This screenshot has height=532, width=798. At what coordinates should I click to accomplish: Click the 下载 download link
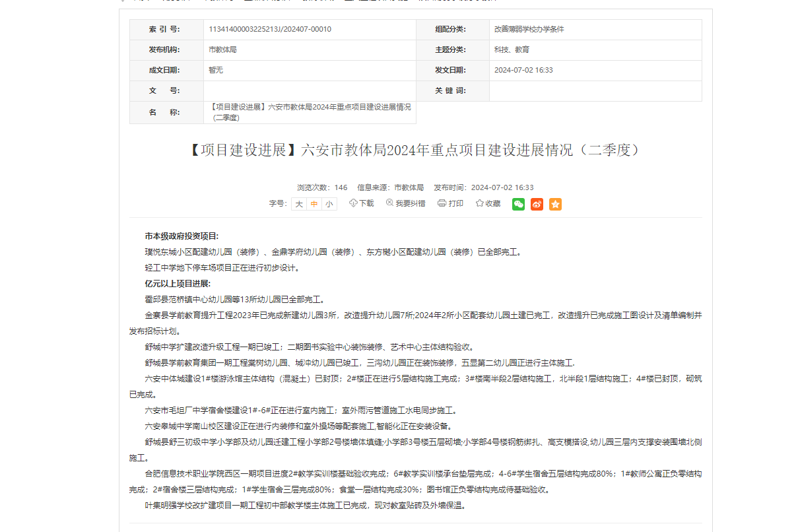pos(362,203)
